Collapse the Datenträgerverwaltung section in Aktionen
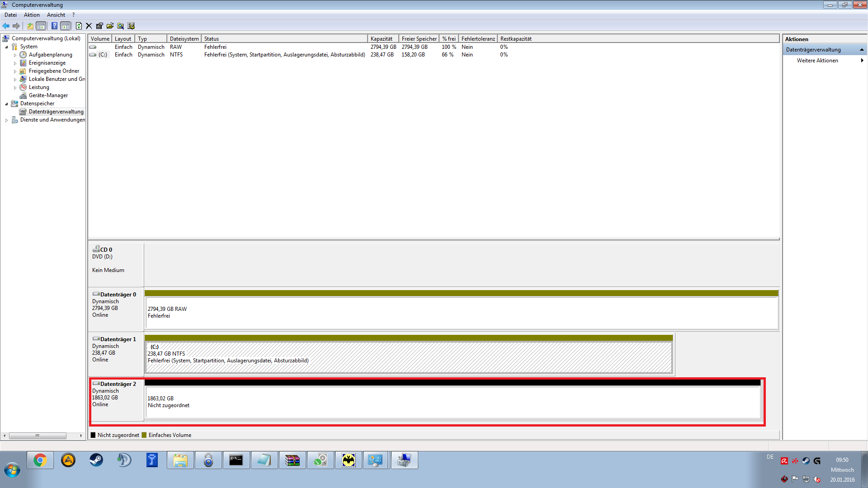The image size is (868, 488). pos(862,50)
